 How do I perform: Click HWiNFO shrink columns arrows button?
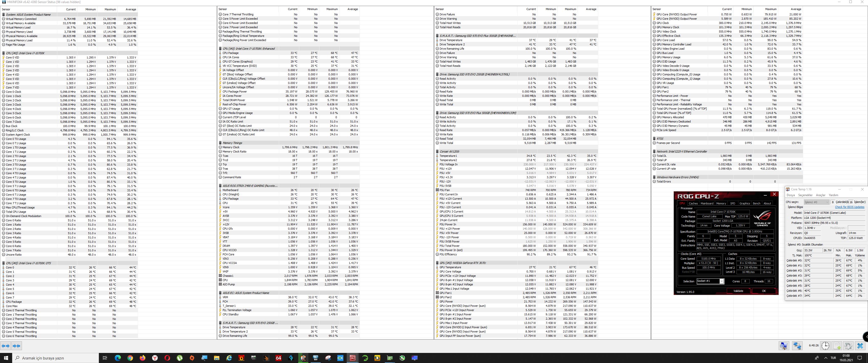click(x=16, y=346)
